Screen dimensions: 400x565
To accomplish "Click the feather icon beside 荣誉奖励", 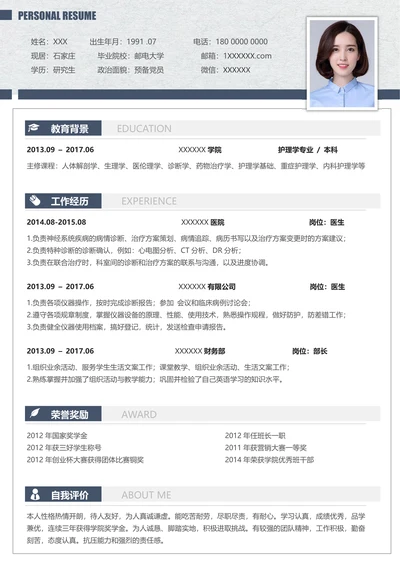I will tap(35, 413).
